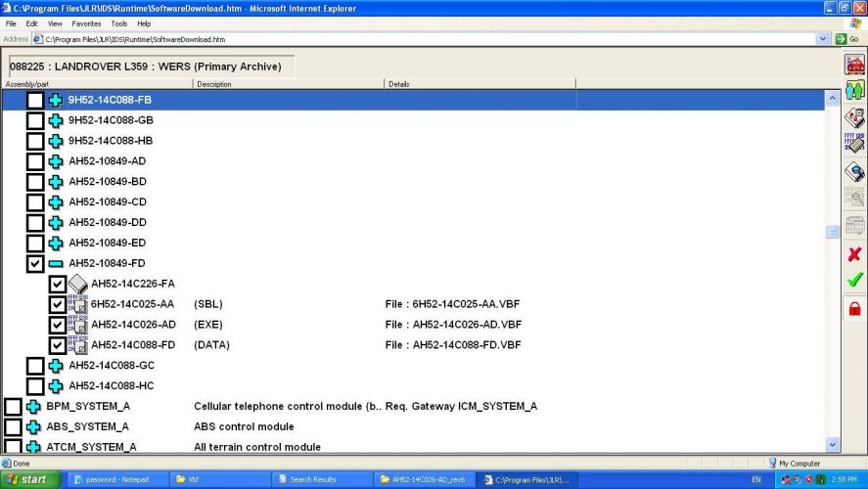Screen dimensions: 868x489
Task: Open the Help menu
Action: click(144, 23)
